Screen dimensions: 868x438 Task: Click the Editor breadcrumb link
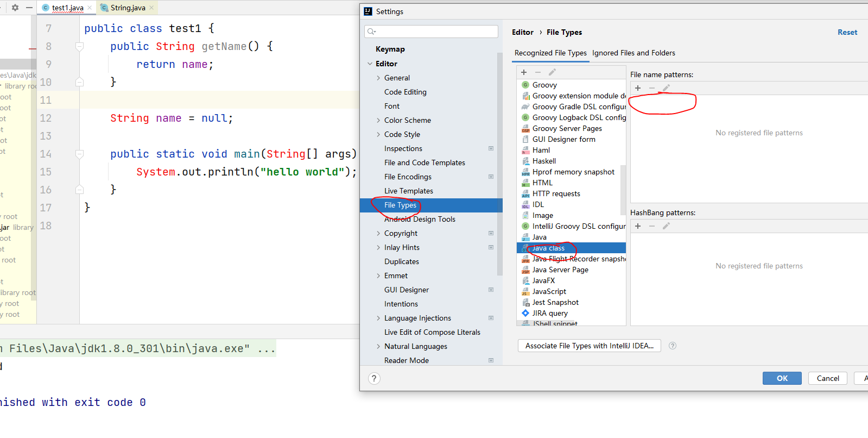coord(523,32)
